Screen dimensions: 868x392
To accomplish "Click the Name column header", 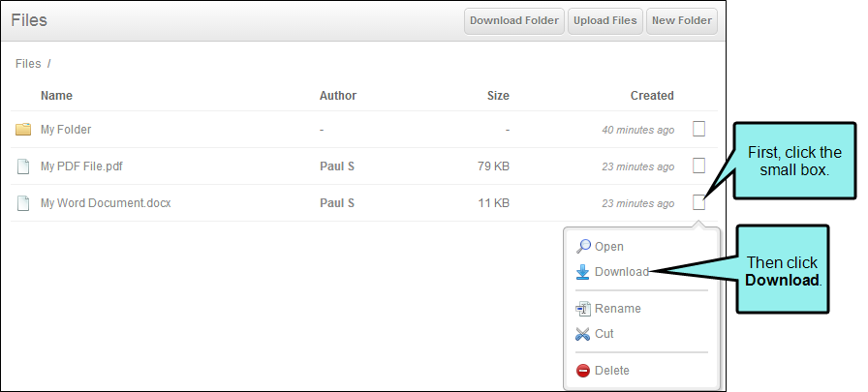I will (x=56, y=96).
